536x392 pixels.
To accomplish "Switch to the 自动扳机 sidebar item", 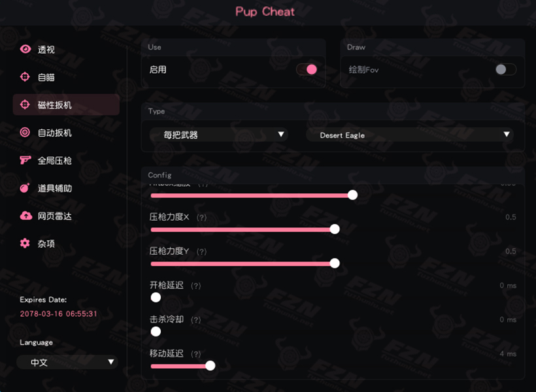I will point(66,132).
